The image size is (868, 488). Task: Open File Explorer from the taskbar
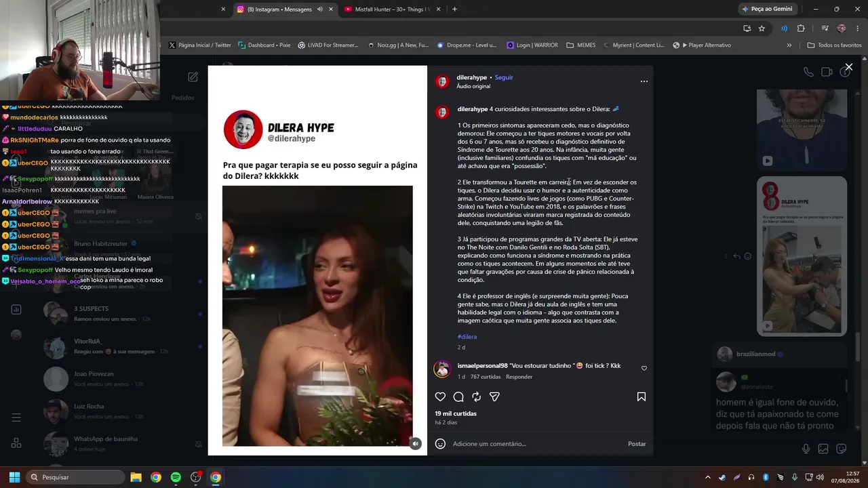tap(136, 477)
